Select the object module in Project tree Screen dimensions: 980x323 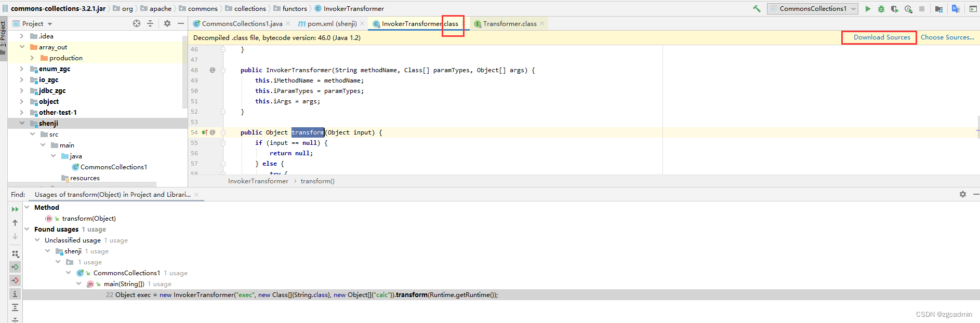coord(45,102)
